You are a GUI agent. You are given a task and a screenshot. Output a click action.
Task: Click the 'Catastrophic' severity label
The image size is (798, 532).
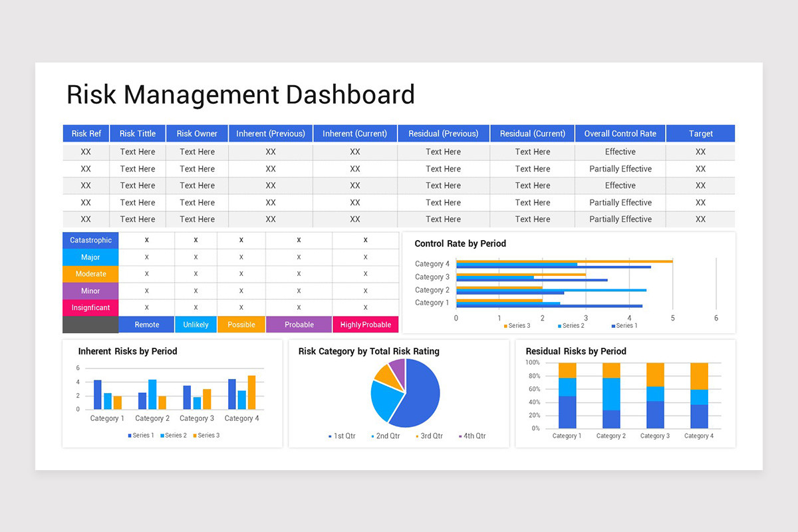[x=90, y=240]
